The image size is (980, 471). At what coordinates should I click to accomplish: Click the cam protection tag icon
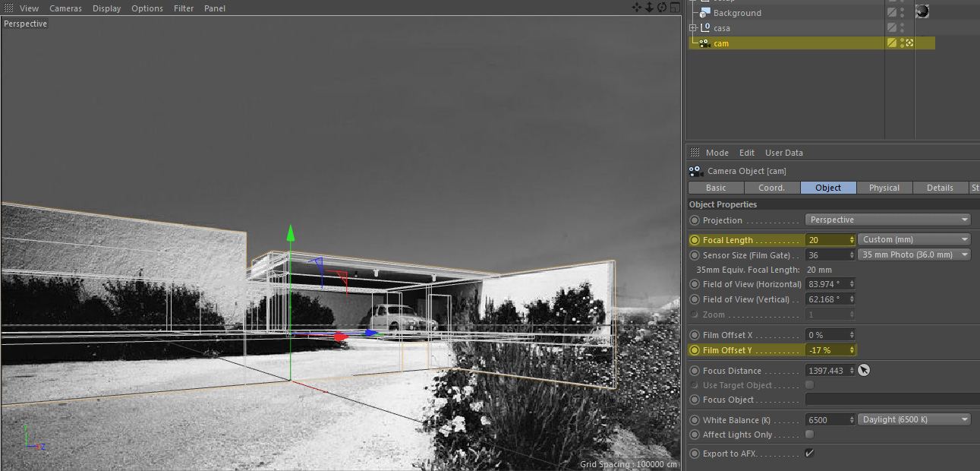909,43
